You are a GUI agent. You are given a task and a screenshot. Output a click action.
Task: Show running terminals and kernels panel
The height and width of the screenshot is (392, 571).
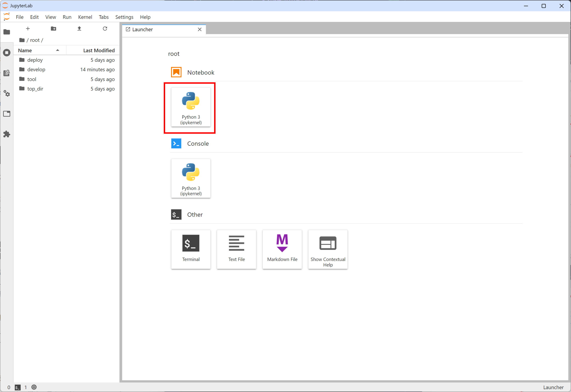(7, 52)
